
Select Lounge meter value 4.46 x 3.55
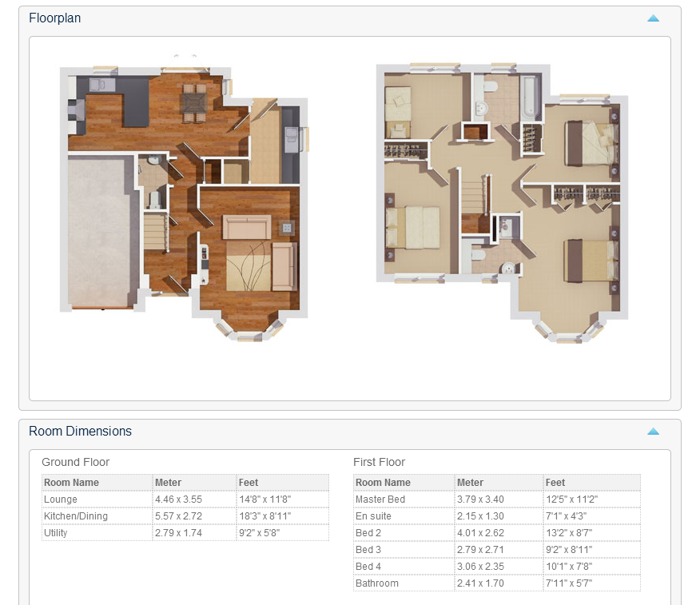(178, 500)
